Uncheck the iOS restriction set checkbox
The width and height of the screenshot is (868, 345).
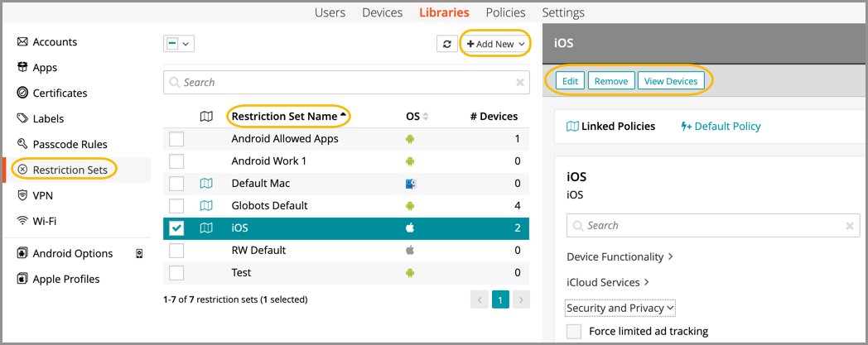[x=176, y=228]
